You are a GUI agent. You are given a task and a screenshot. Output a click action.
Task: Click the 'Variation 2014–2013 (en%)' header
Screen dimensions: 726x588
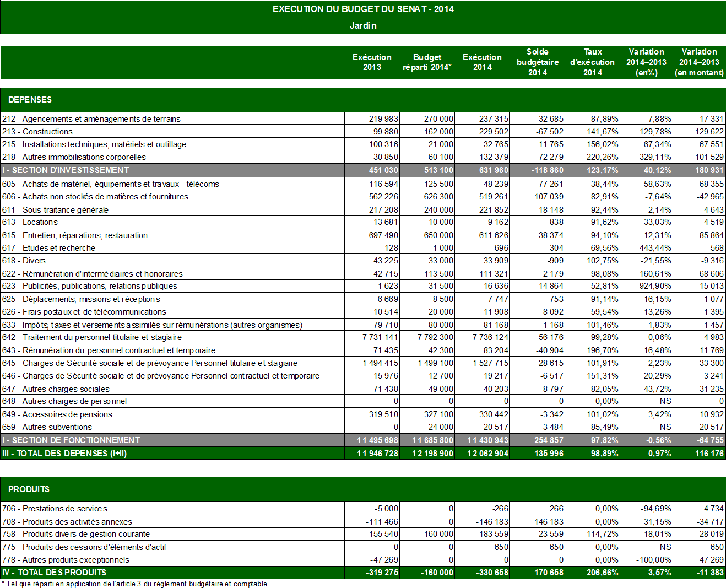click(646, 62)
